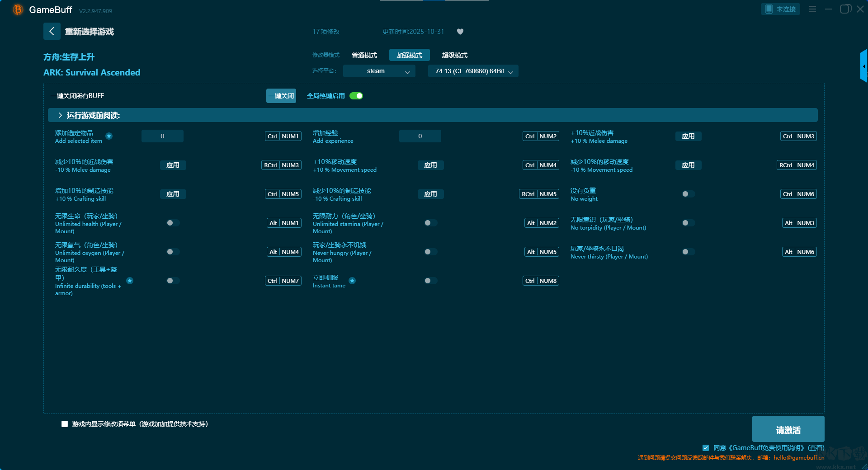Click the 请激活 activate button
The width and height of the screenshot is (868, 470).
pos(788,429)
